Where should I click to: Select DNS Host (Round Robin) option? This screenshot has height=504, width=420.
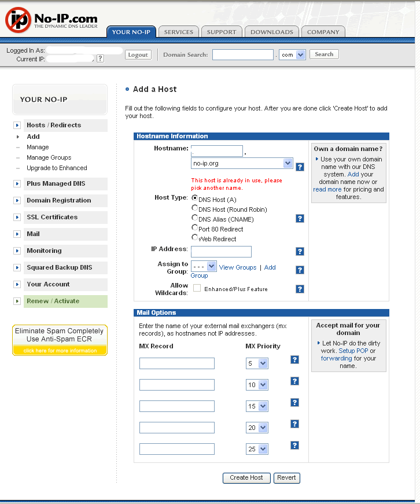coord(194,208)
